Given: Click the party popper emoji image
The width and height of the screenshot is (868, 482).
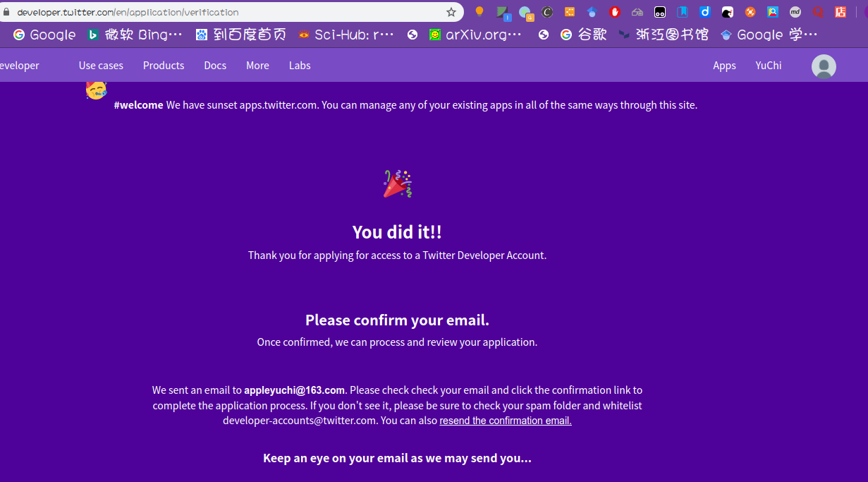Looking at the screenshot, I should tap(397, 183).
